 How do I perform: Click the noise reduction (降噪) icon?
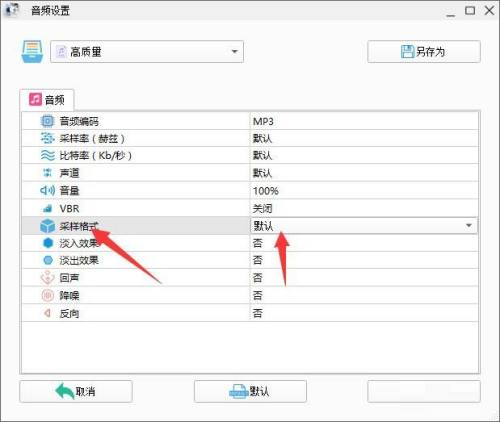pyautogui.click(x=47, y=295)
